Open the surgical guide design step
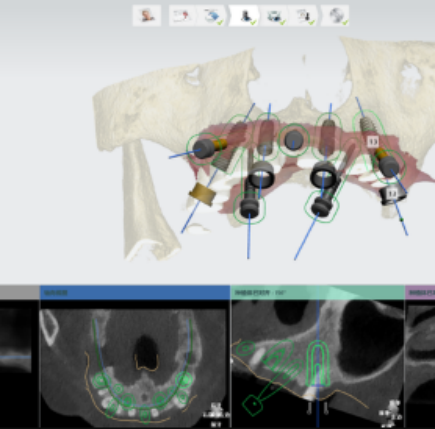This screenshot has height=429, width=435. coord(275,15)
